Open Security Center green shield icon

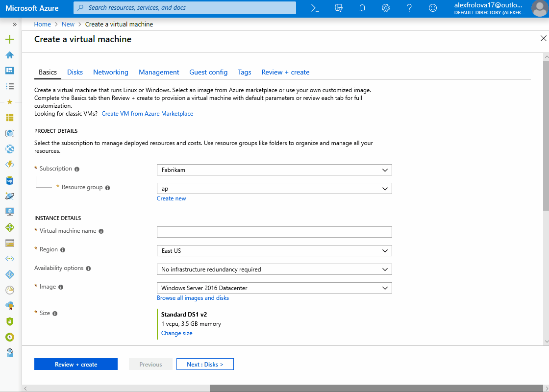pos(10,321)
